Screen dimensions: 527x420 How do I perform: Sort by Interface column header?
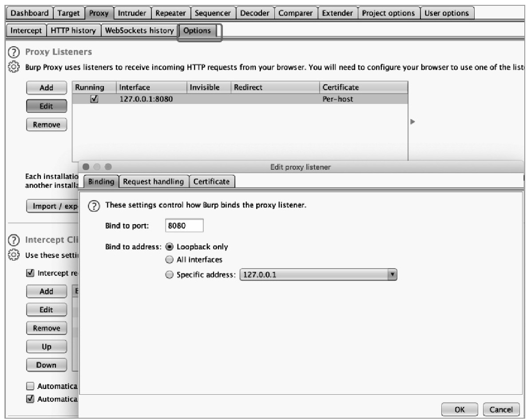(151, 87)
